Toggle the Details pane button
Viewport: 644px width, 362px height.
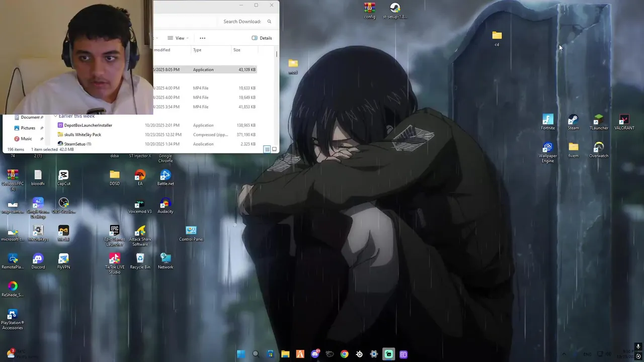pos(262,38)
